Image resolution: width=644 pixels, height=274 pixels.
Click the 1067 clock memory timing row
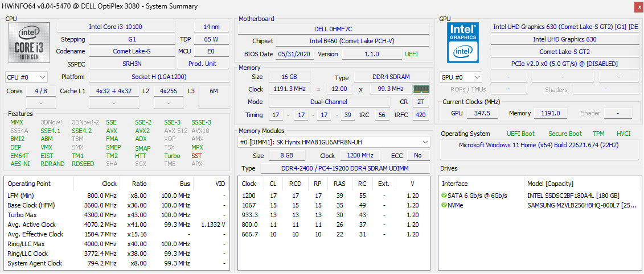pos(334,205)
